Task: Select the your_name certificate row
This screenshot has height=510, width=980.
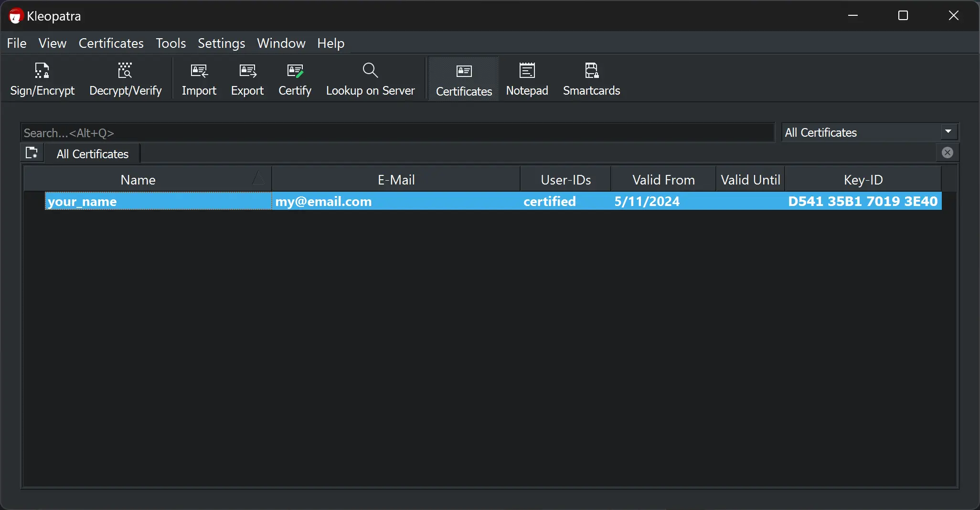Action: 493,201
